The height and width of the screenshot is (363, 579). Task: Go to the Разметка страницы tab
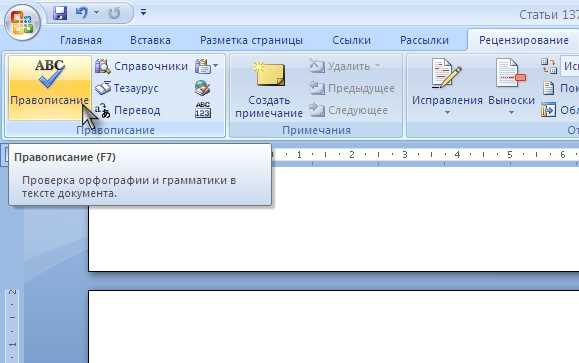click(x=251, y=40)
